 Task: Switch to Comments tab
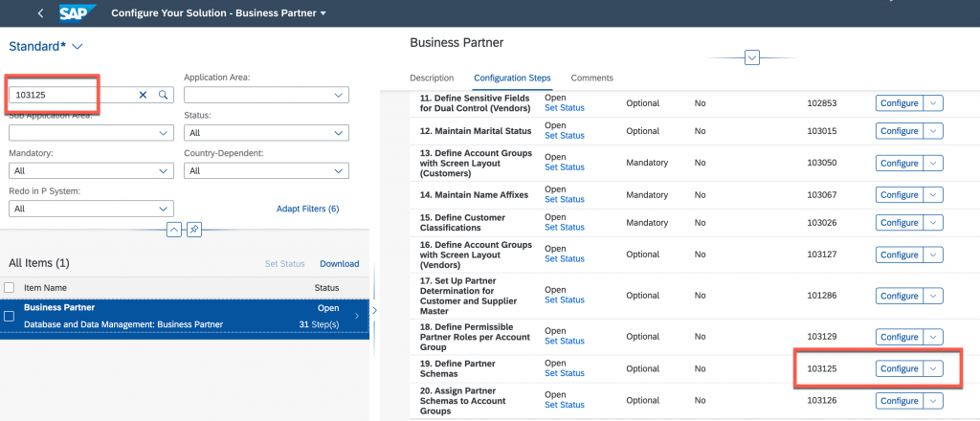point(591,78)
